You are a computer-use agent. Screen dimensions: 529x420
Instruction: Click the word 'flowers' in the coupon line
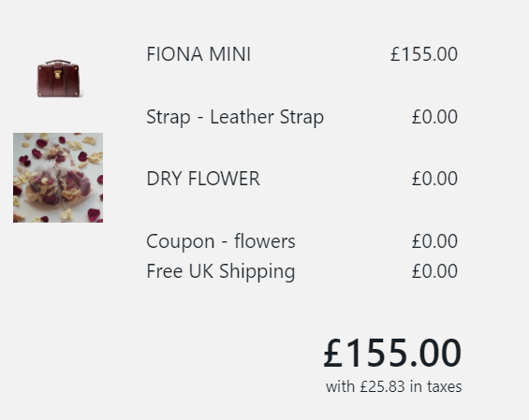click(x=264, y=241)
